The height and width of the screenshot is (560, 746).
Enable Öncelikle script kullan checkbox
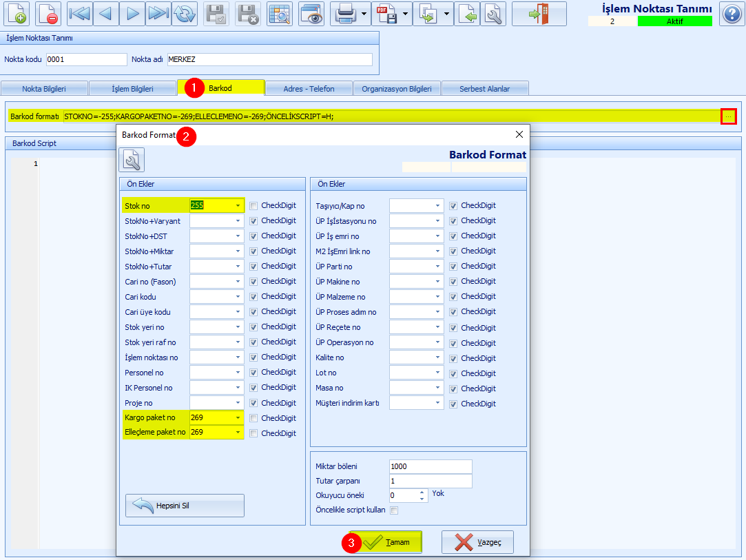[394, 510]
